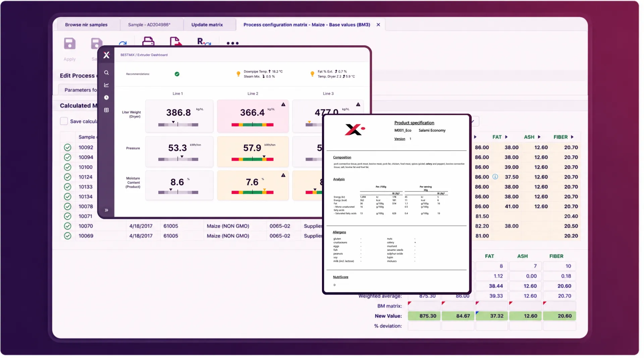
Task: Expand the FIBER column header arrow
Action: pyautogui.click(x=572, y=137)
